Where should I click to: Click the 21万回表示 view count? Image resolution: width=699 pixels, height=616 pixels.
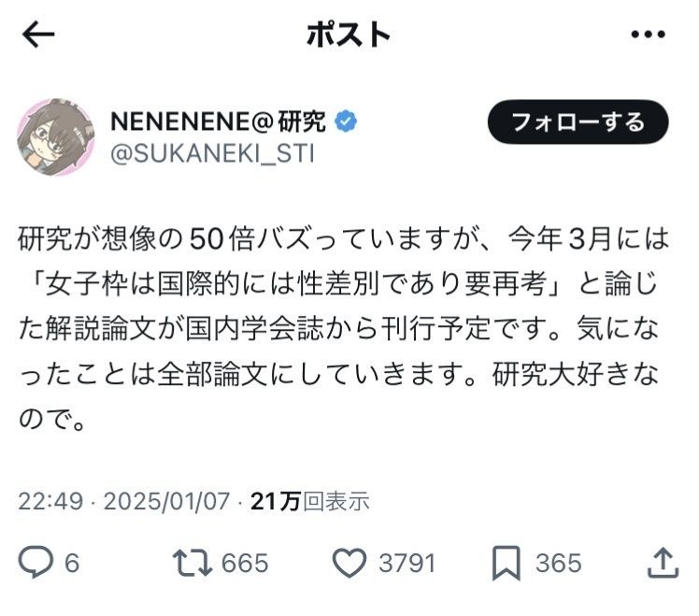tap(309, 501)
